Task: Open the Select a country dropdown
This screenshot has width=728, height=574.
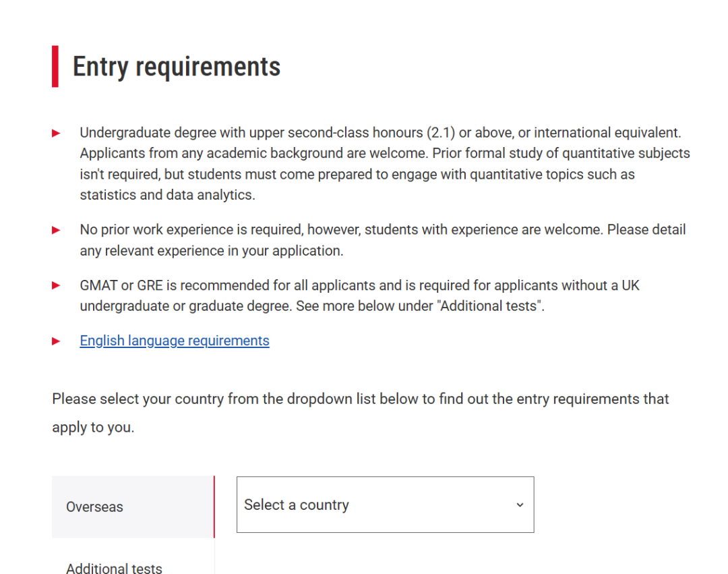Action: pyautogui.click(x=385, y=505)
